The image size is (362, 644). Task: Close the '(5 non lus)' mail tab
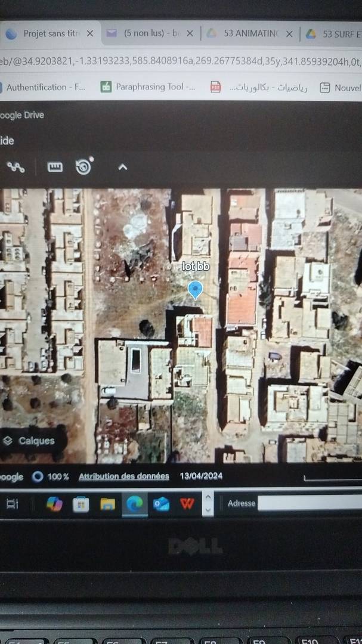pos(190,34)
